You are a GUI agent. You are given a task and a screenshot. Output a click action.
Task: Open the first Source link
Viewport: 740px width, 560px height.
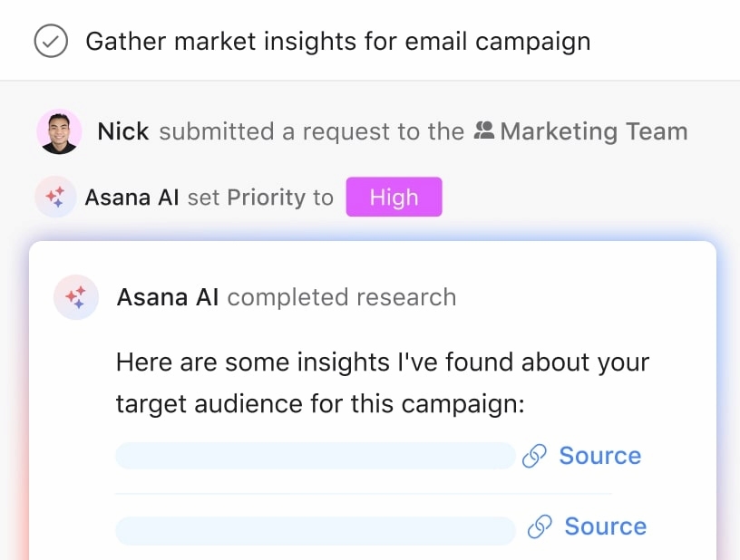coord(599,455)
